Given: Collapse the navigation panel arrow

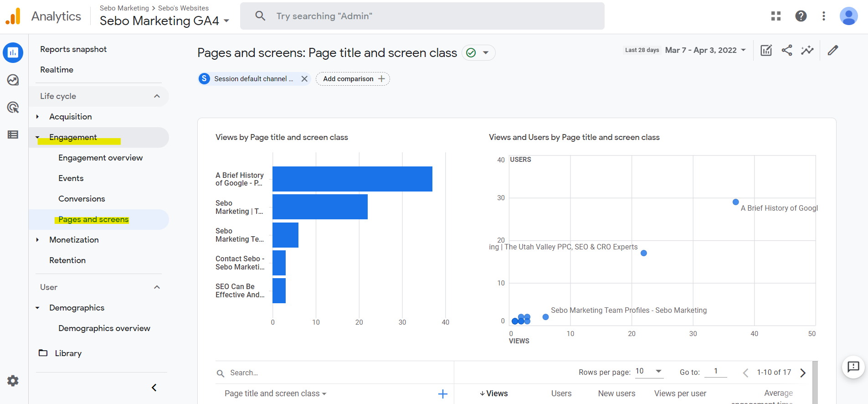Looking at the screenshot, I should point(154,388).
